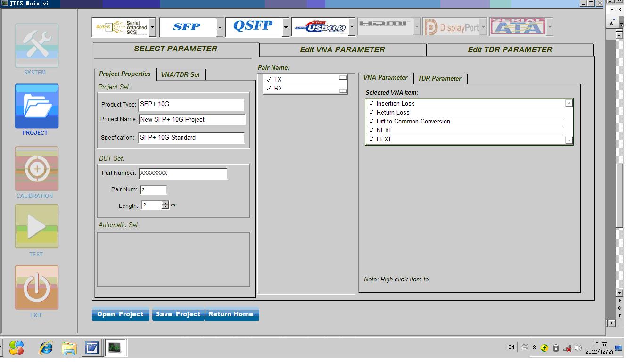This screenshot has width=644, height=362.
Task: Click the Project Name input field
Action: [191, 120]
